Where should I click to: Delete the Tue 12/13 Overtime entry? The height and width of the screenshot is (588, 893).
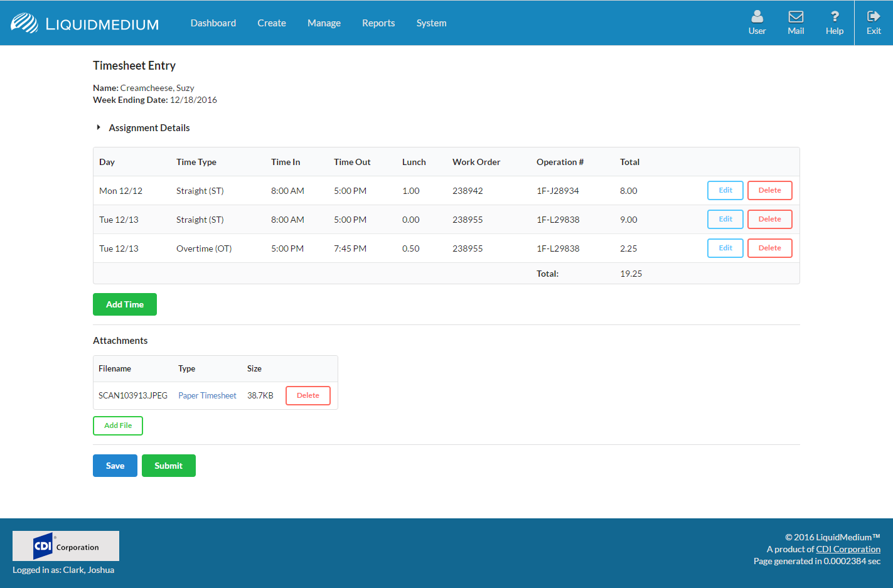pyautogui.click(x=769, y=248)
